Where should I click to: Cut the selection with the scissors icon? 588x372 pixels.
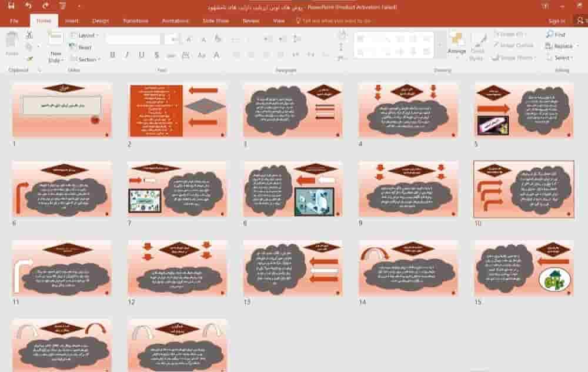pyautogui.click(x=29, y=35)
